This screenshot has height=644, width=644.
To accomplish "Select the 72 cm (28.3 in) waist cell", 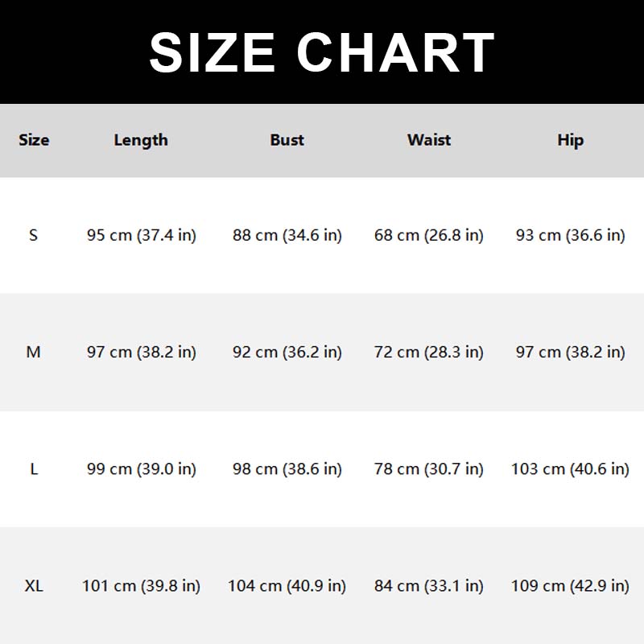I will [429, 352].
